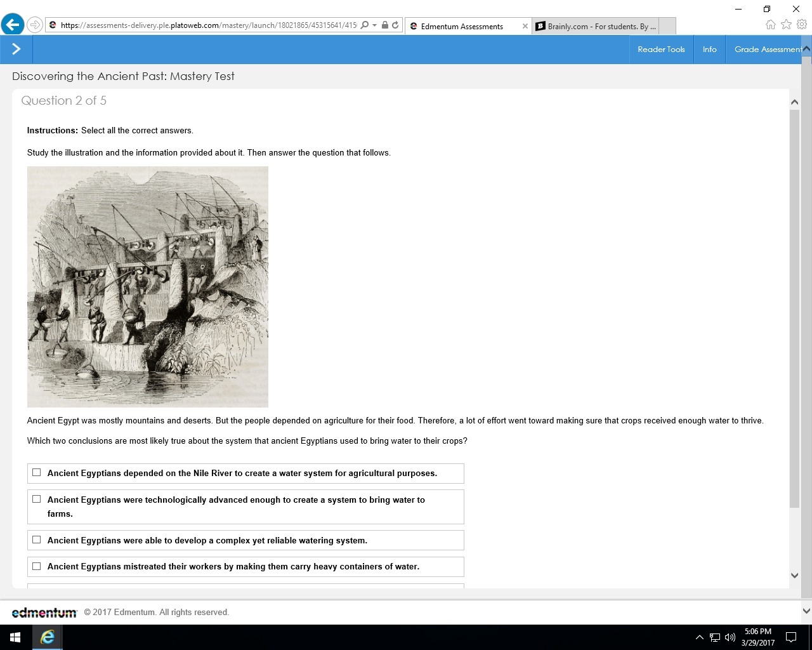Close the Edmentum Assessments tab
Screen dimensions: 812x650
click(x=525, y=26)
